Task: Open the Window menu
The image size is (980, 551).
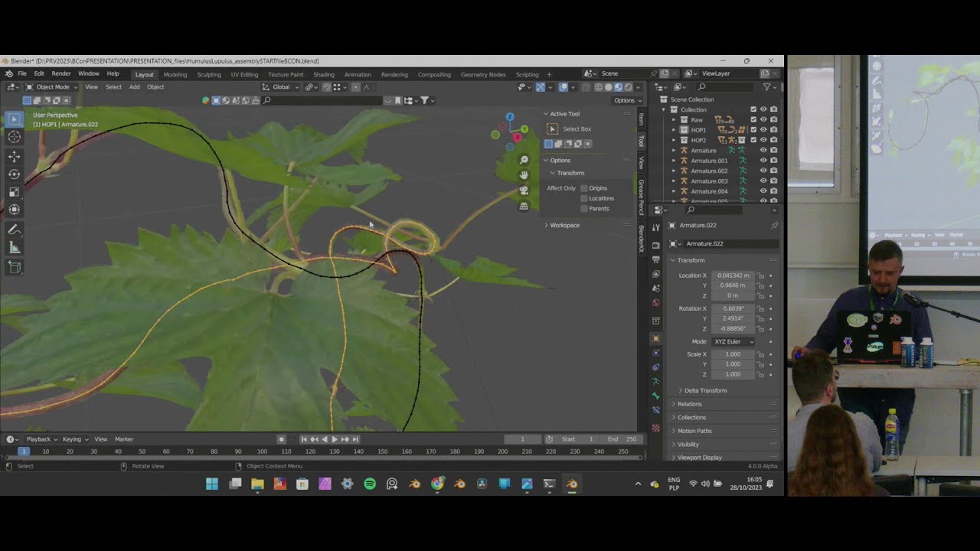Action: coord(88,74)
